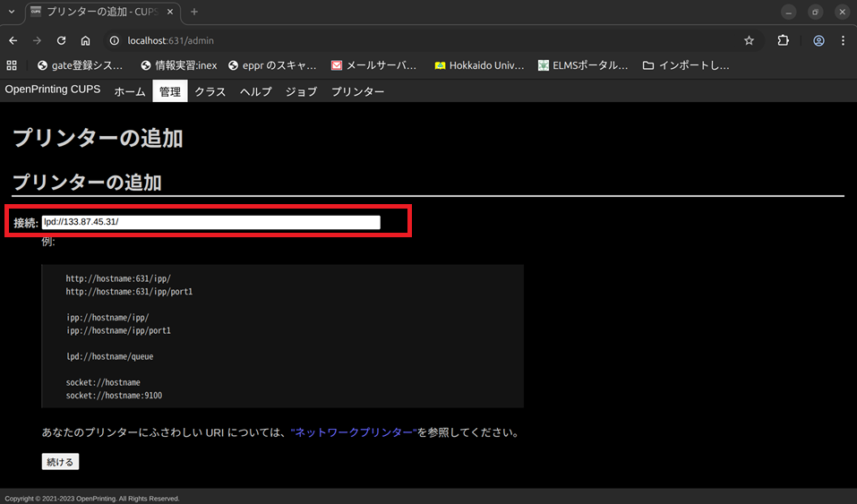Click the 続ける button

[61, 462]
